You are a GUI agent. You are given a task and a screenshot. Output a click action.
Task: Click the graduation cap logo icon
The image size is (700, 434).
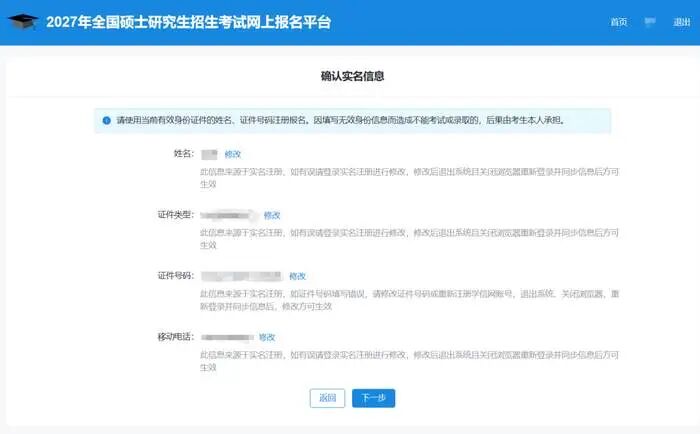(23, 21)
